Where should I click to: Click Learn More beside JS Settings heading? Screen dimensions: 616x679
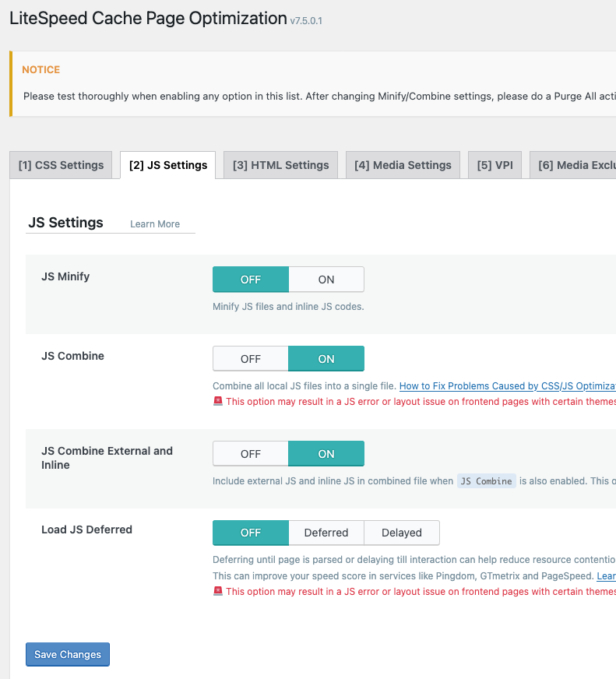tap(155, 224)
